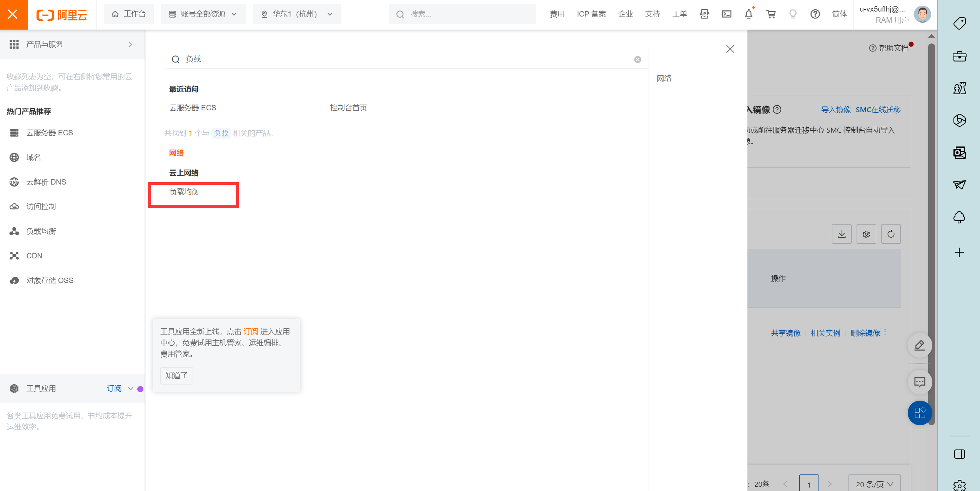
Task: Click SMC在线迁移 link
Action: 878,110
